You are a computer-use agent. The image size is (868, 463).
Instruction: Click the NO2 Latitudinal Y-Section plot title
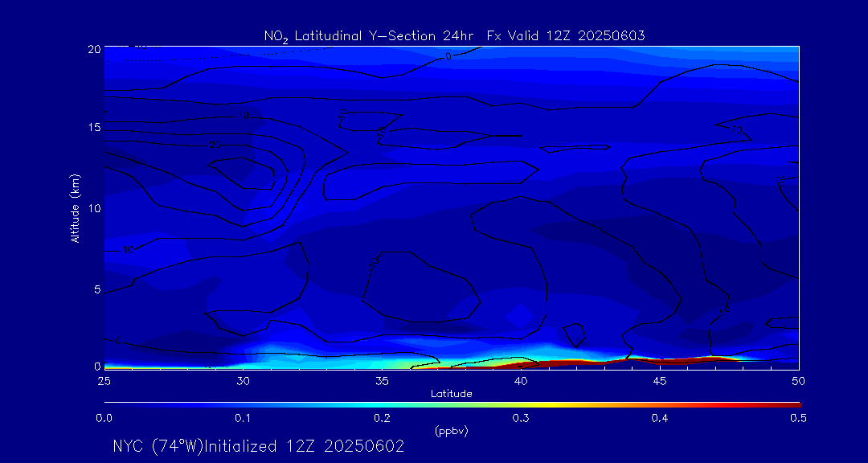454,36
